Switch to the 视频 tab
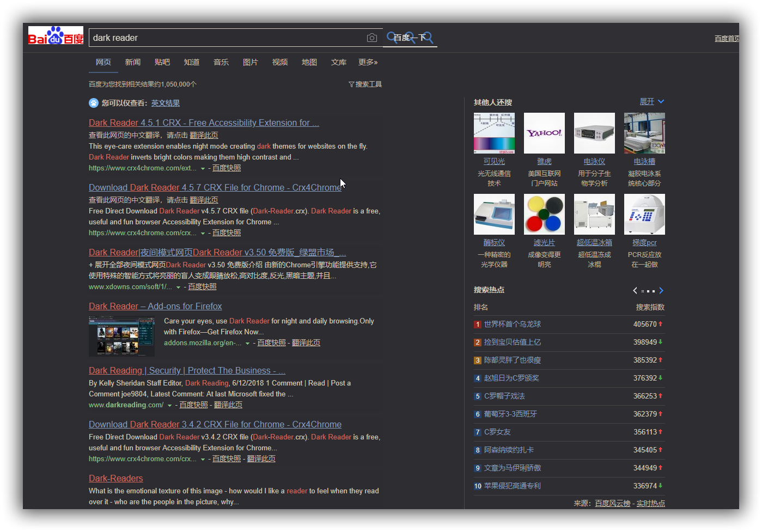 (280, 62)
